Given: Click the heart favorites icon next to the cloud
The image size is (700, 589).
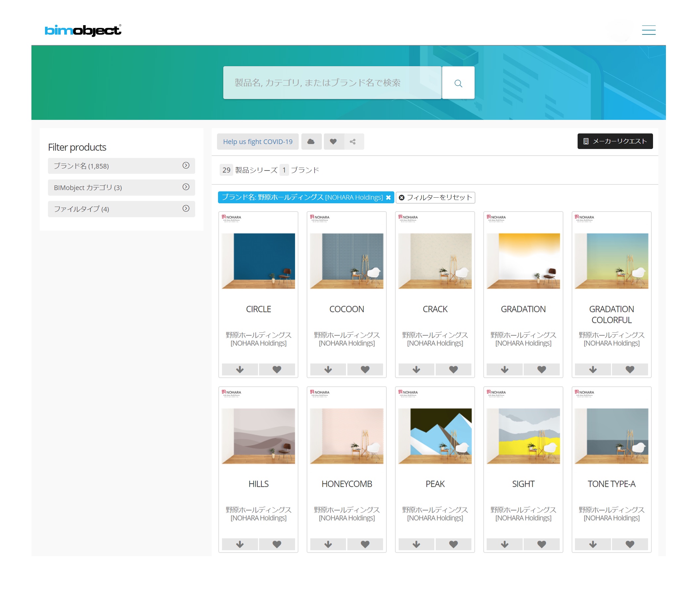Looking at the screenshot, I should [333, 141].
